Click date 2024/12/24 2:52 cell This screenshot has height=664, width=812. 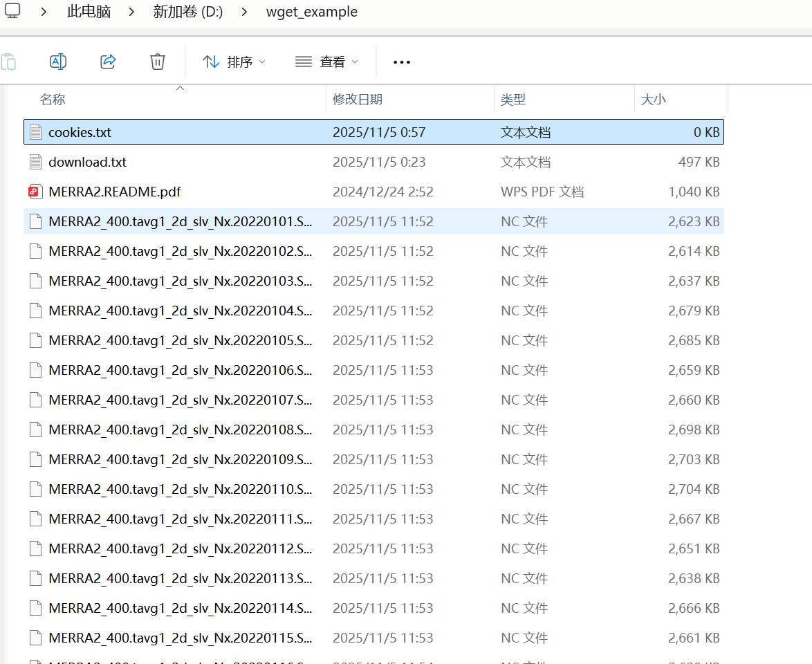coord(382,192)
